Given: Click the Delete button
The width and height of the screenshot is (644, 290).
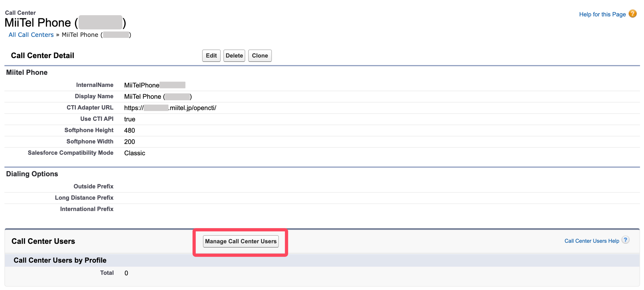Looking at the screenshot, I should pyautogui.click(x=234, y=55).
